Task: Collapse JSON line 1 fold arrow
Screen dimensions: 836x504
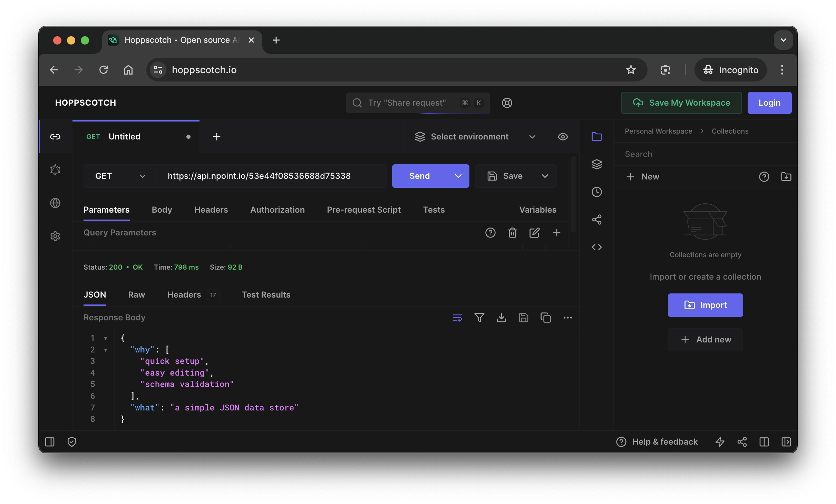Action: click(106, 338)
